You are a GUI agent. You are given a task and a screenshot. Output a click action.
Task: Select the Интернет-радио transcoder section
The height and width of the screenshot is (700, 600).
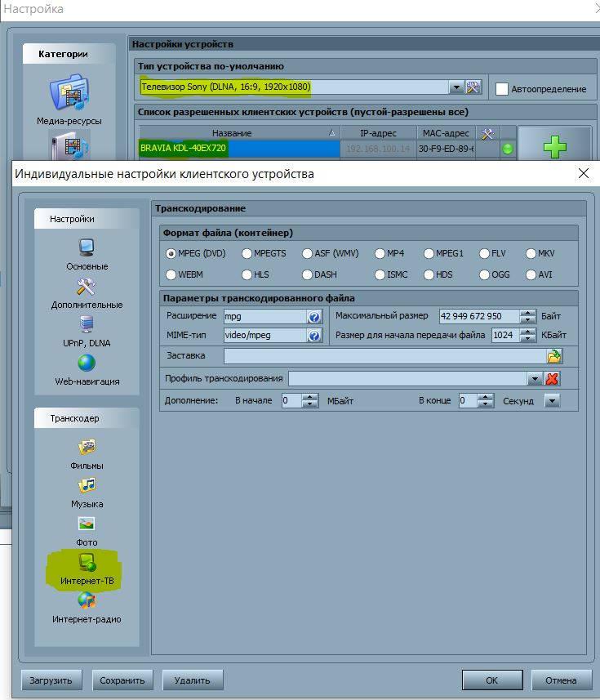click(x=87, y=607)
